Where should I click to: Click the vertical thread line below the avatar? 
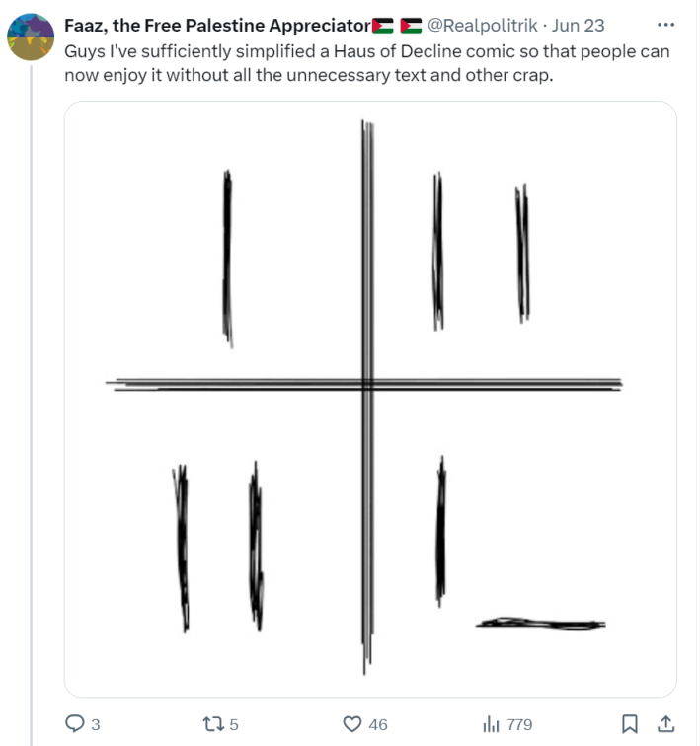click(x=31, y=395)
